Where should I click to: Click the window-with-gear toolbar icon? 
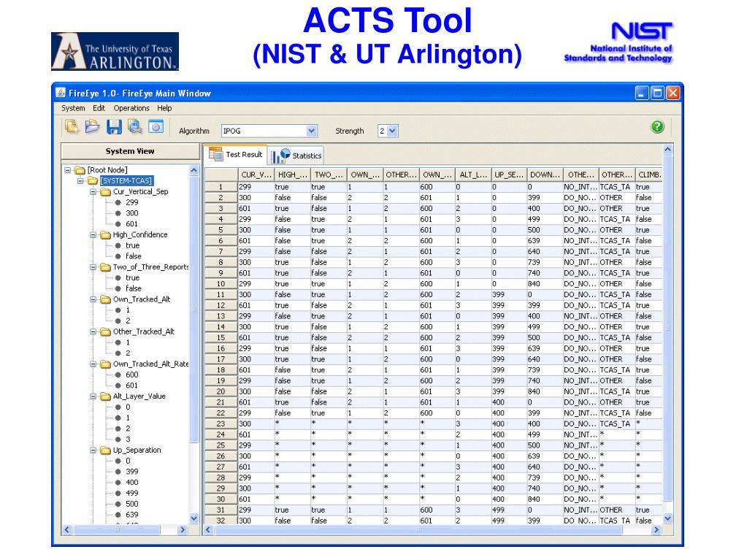pos(156,126)
